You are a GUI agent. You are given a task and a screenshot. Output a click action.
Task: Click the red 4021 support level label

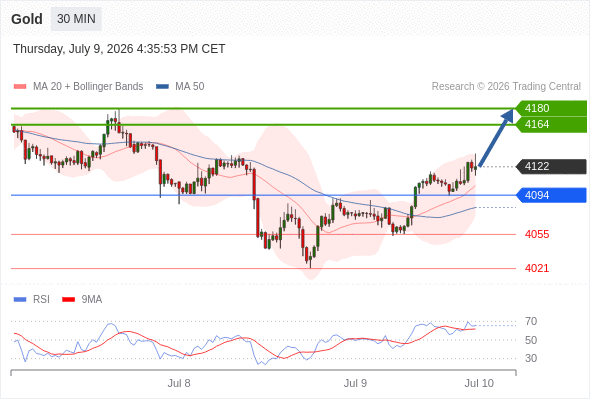click(537, 268)
